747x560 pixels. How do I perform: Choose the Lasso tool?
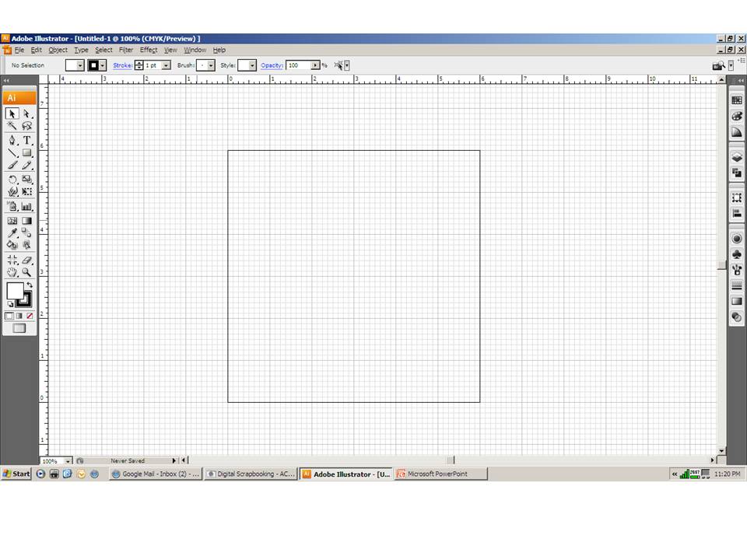coord(26,126)
